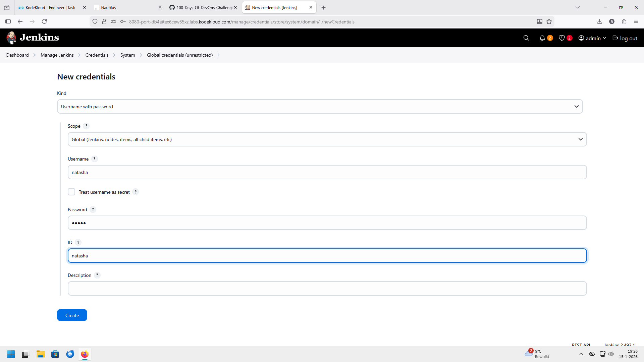Click the Jenkins search magnifier icon
This screenshot has width=644, height=362.
[x=526, y=38]
